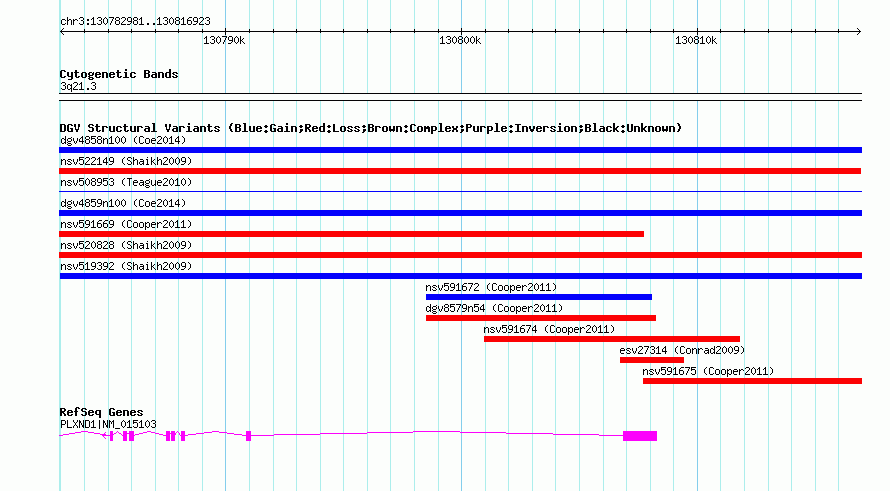This screenshot has width=890, height=491.
Task: Open the esv27314 (Conrad2009) variant label
Action: click(x=682, y=350)
